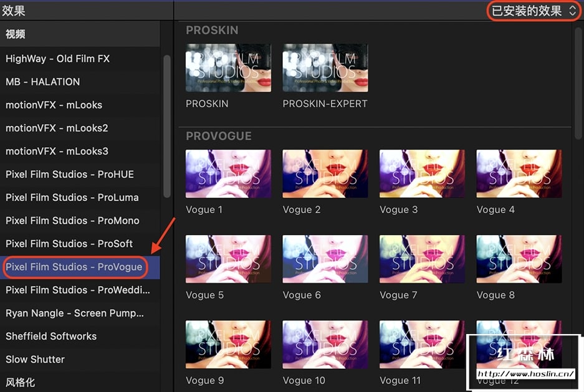This screenshot has width=584, height=392.
Task: Select Pixel Film Studios - ProHUE
Action: (80, 174)
